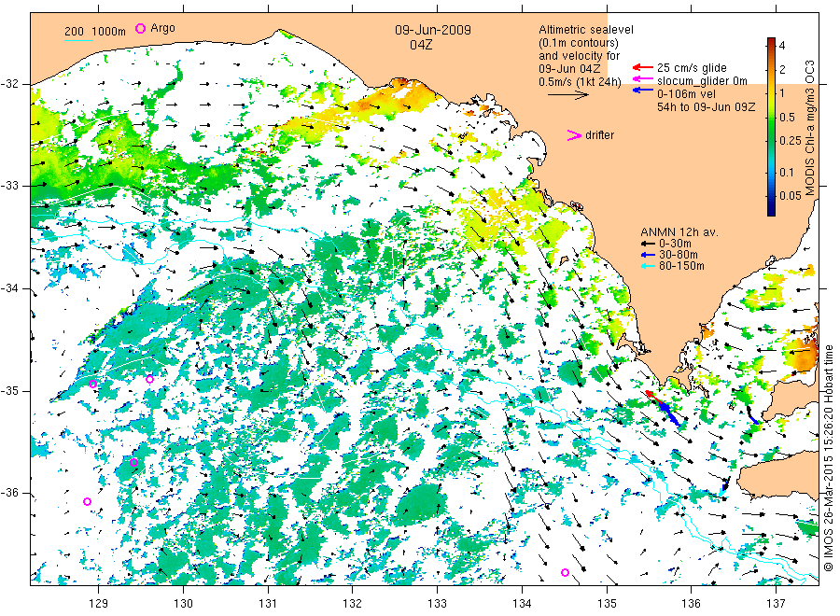
Task: Click the magenta drifter chevron symbol
Action: coord(574,135)
